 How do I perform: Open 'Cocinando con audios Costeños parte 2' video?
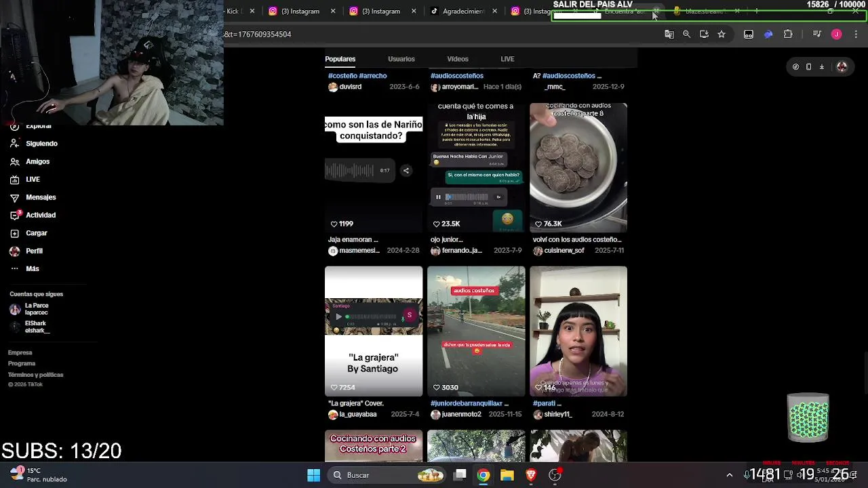(x=374, y=446)
